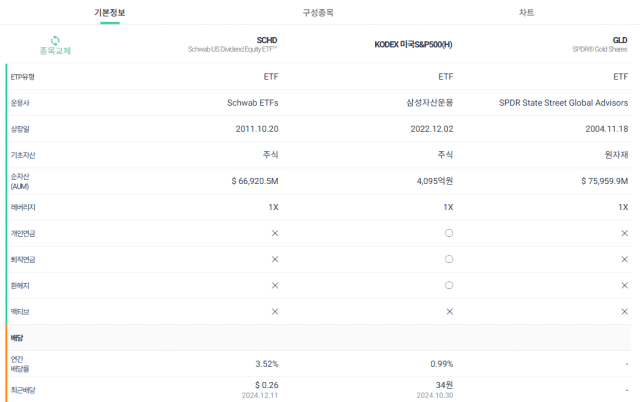
Task: Switch to the 구성종목 tab
Action: 318,13
